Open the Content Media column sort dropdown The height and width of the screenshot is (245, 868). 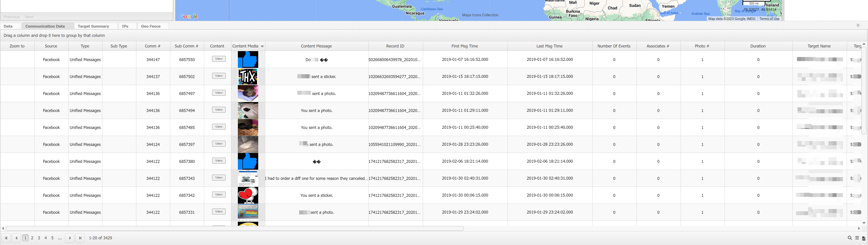click(262, 47)
